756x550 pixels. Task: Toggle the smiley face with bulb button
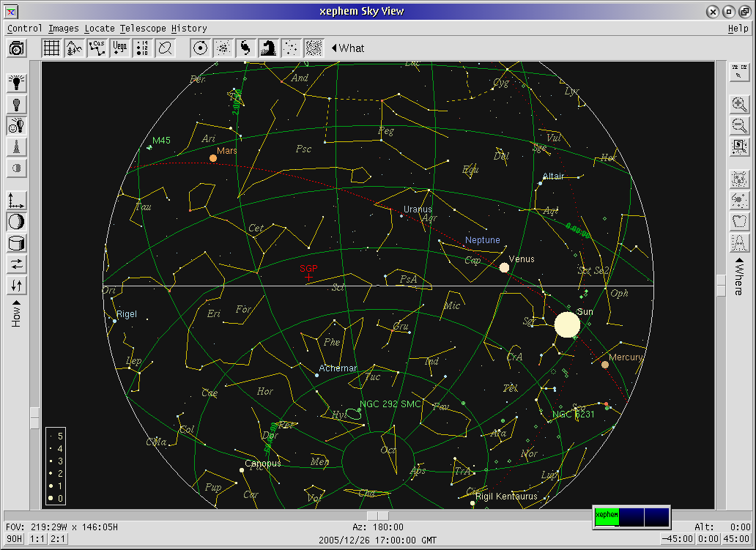click(17, 125)
